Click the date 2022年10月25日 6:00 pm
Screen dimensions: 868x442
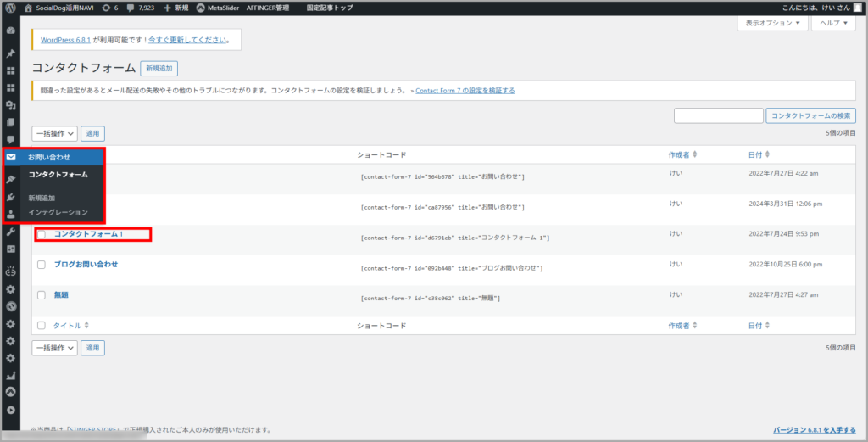(x=786, y=264)
